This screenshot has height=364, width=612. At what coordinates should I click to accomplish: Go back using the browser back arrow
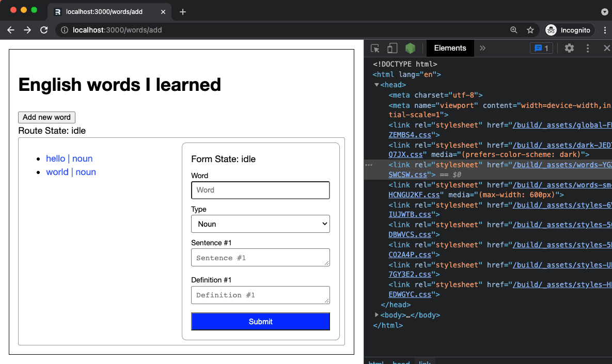10,30
